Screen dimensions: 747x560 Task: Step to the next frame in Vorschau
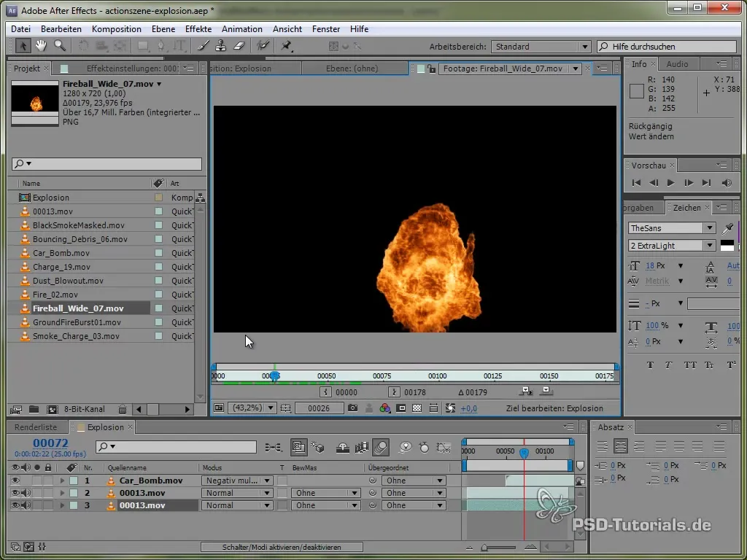[x=689, y=183]
